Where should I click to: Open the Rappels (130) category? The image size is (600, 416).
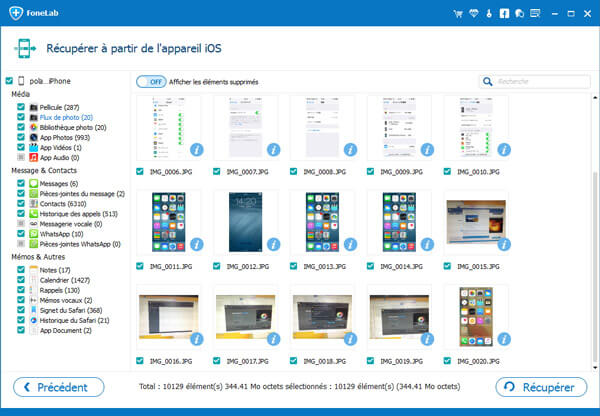click(60, 290)
